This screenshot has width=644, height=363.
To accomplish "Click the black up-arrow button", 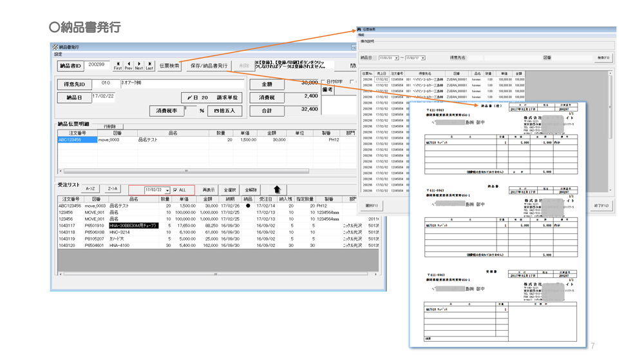I will pos(277,190).
